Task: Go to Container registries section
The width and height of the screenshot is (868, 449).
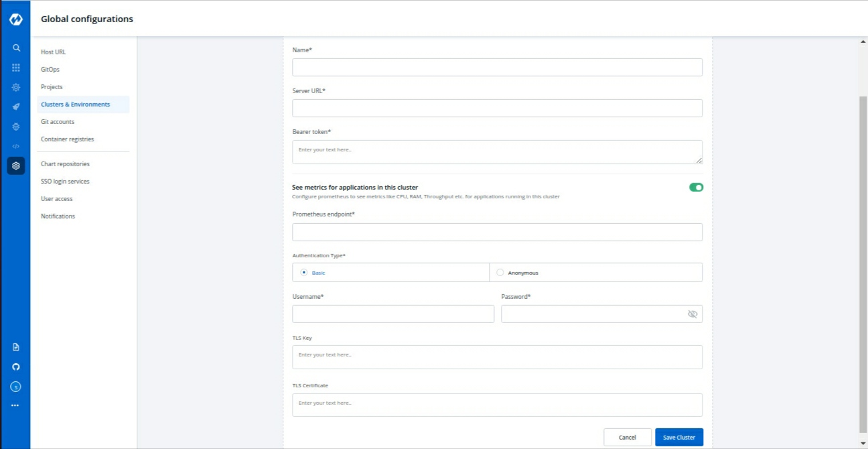Action: pos(67,139)
